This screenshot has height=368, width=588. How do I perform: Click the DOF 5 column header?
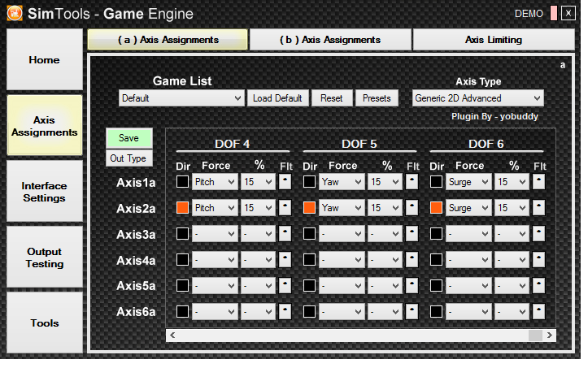pos(359,144)
